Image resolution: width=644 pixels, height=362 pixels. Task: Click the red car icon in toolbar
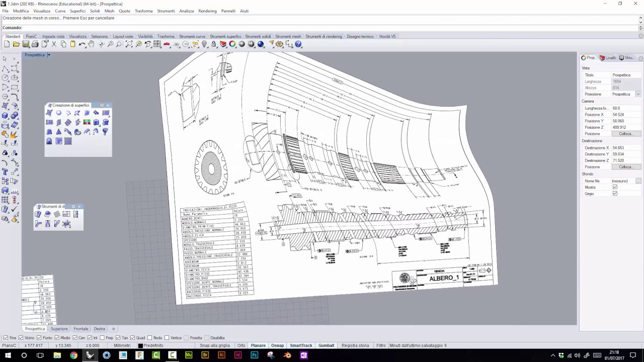tap(167, 44)
